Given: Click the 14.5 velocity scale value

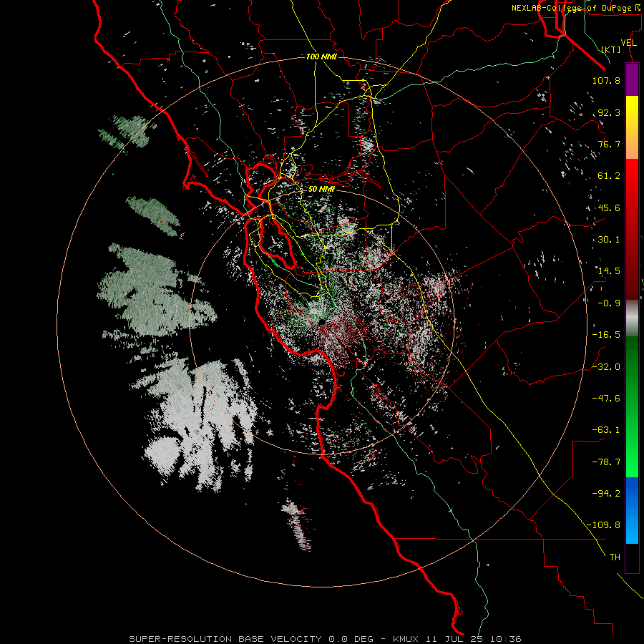Looking at the screenshot, I should click(x=609, y=271).
